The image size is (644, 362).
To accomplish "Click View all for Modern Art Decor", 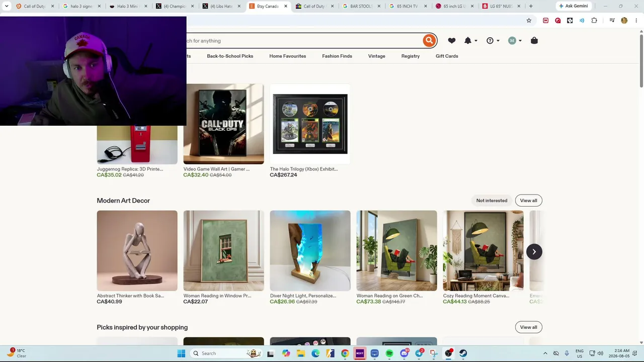I will coord(528,201).
